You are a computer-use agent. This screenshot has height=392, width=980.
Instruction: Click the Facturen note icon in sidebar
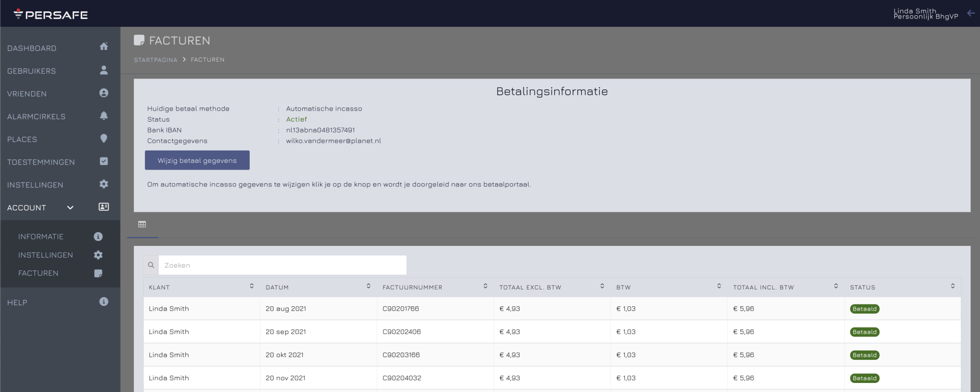(98, 273)
